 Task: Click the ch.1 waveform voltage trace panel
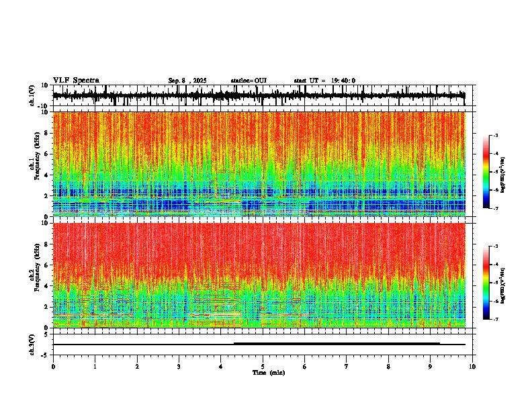(x=263, y=95)
